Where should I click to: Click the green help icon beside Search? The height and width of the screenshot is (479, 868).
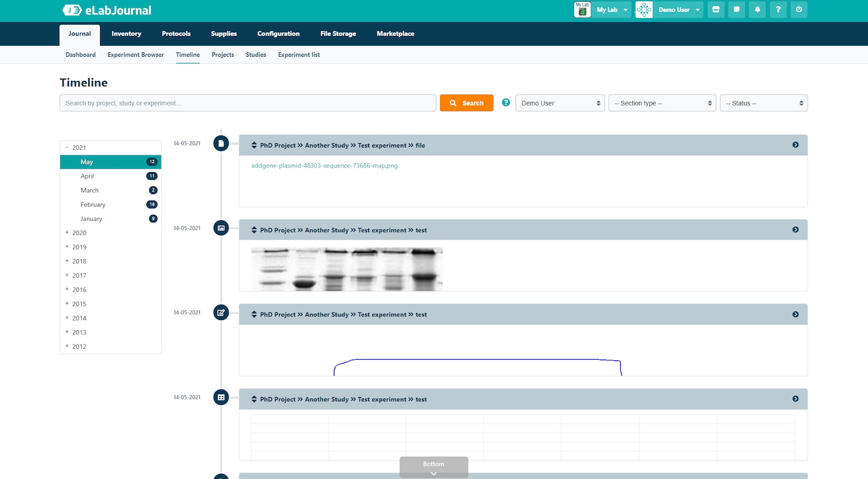click(506, 103)
